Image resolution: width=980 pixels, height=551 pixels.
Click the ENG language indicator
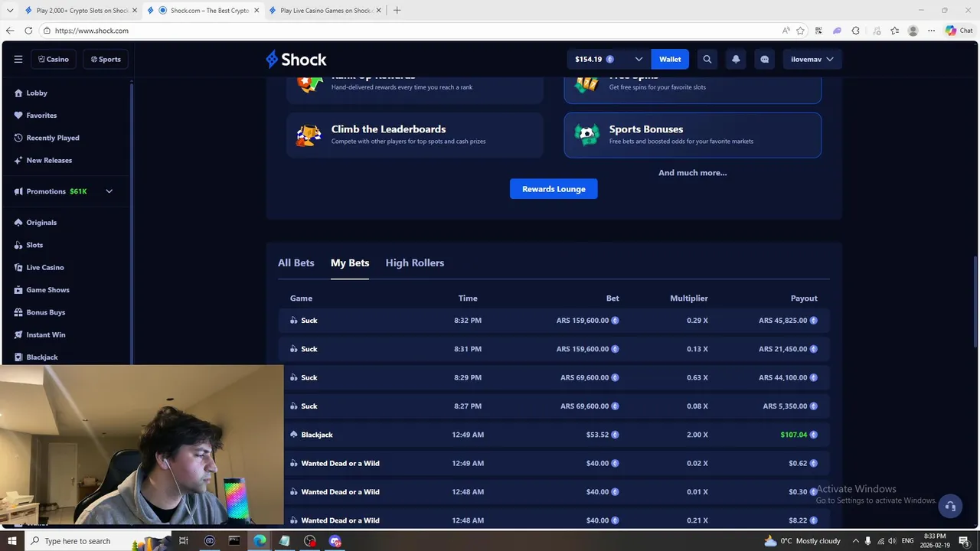pos(907,541)
